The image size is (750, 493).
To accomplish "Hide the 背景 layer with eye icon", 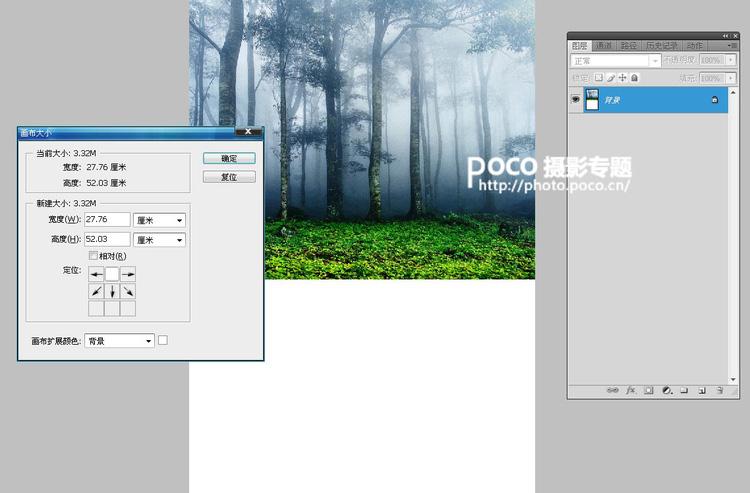I will [x=575, y=100].
